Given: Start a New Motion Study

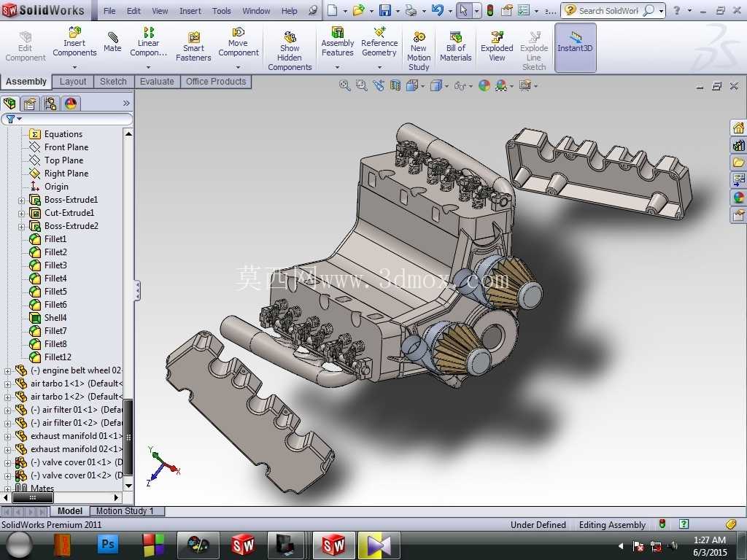Looking at the screenshot, I should 419,50.
